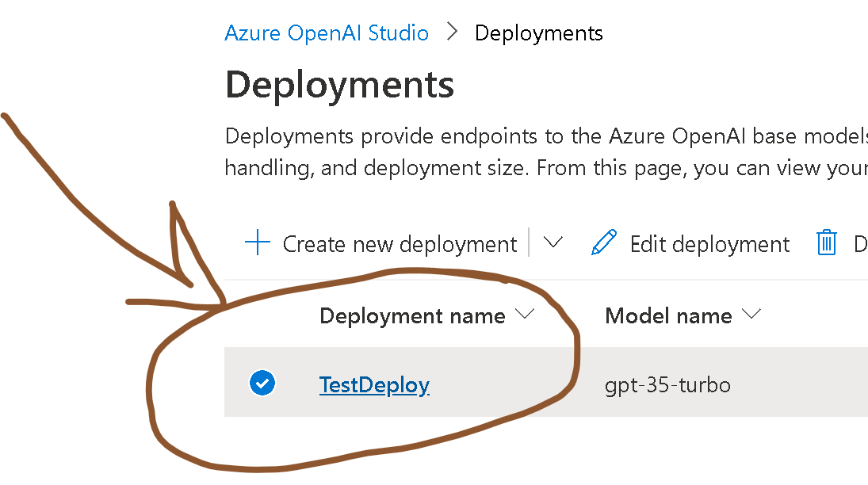Open the TestDeploy deployment link
The width and height of the screenshot is (868, 485).
pyautogui.click(x=374, y=385)
